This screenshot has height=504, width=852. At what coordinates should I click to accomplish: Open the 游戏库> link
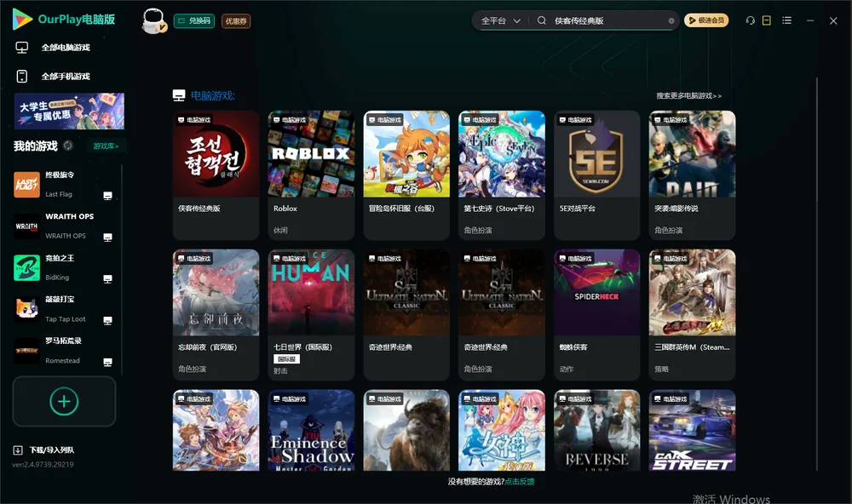[106, 146]
